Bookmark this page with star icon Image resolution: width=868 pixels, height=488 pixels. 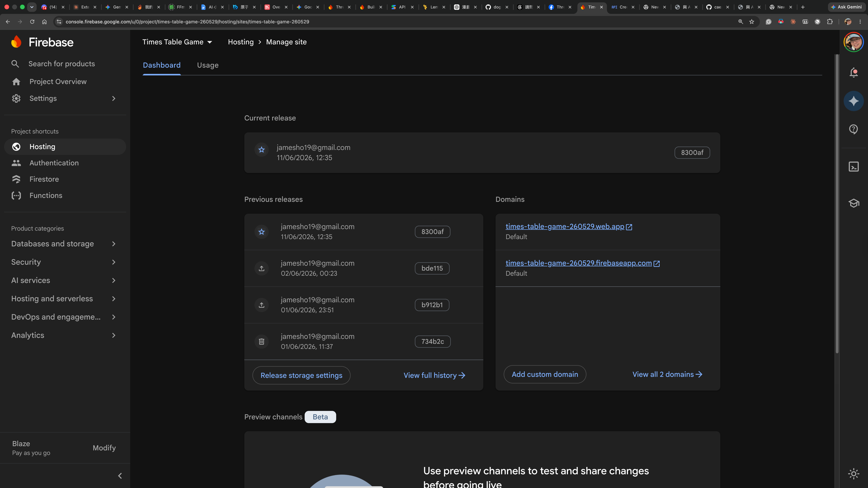pyautogui.click(x=752, y=22)
